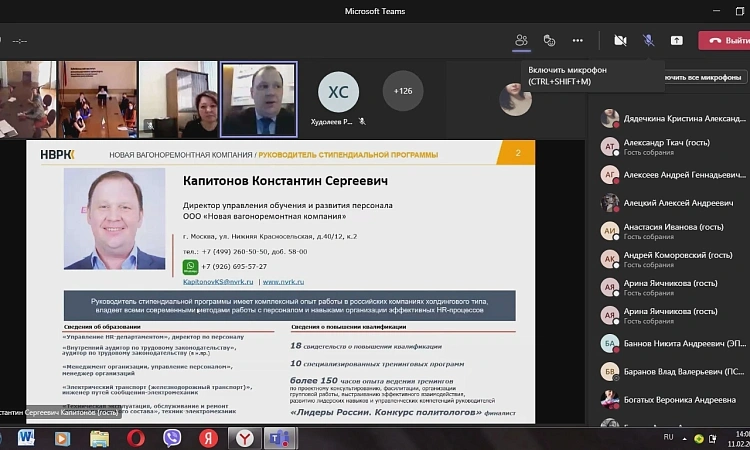This screenshot has height=450, width=750.
Task: Click the RU language indicator in tray
Action: pyautogui.click(x=668, y=437)
